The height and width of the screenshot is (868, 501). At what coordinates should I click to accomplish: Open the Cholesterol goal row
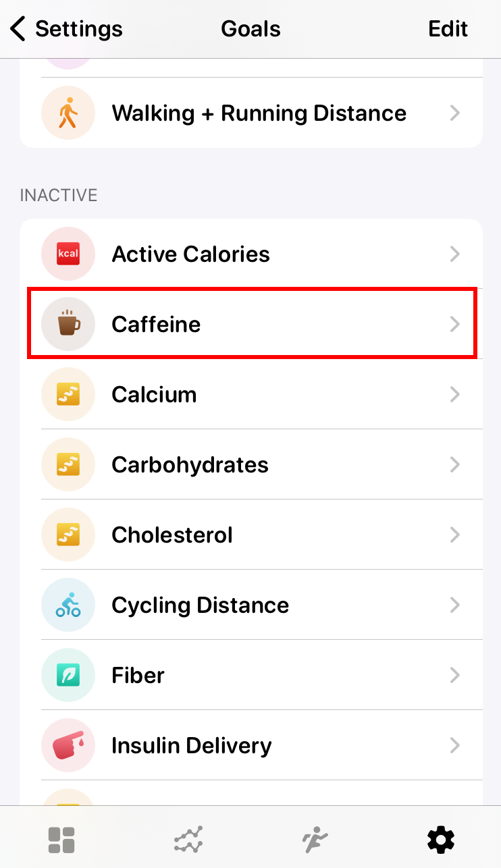172,535
